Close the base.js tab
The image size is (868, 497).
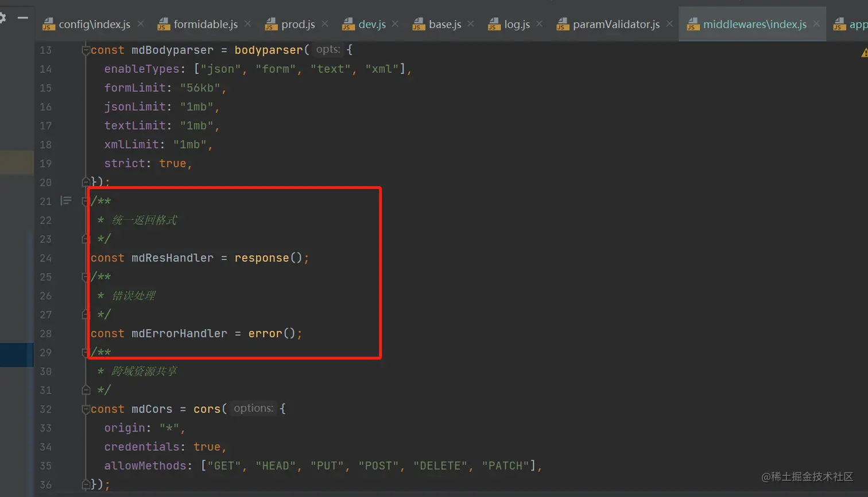coord(471,24)
